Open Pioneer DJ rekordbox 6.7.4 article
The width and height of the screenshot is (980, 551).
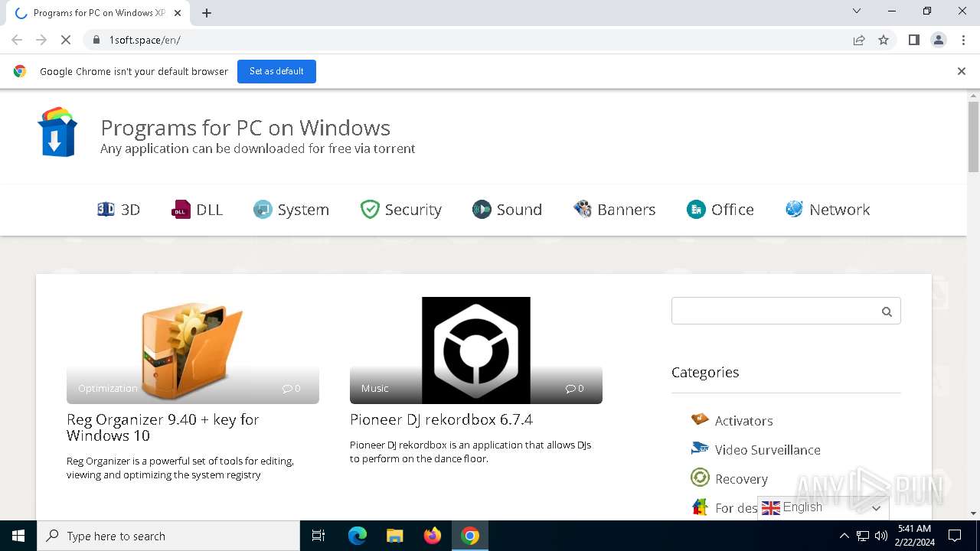pos(441,419)
